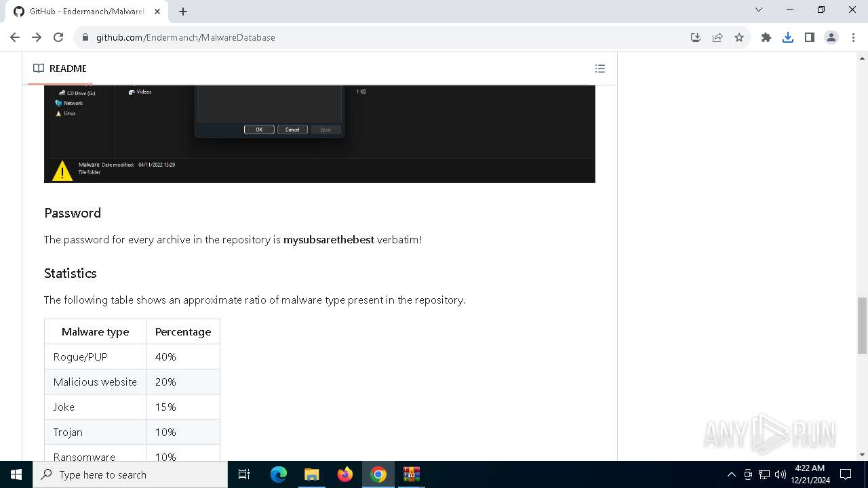Open File Explorer from taskbar
The image size is (868, 488).
click(312, 474)
